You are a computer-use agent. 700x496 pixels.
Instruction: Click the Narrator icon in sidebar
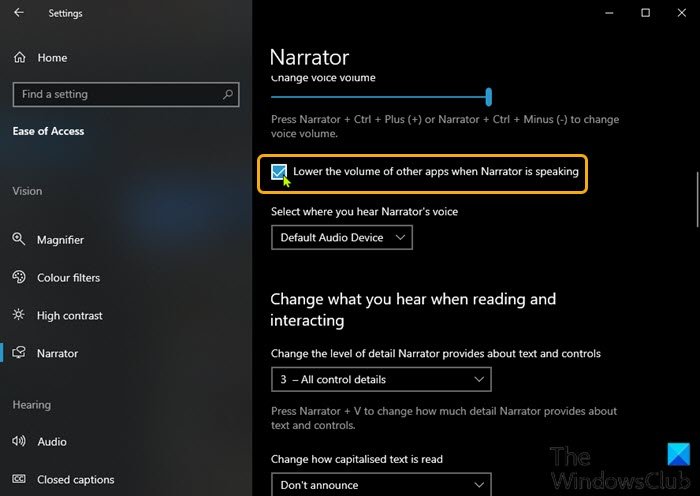tap(19, 353)
